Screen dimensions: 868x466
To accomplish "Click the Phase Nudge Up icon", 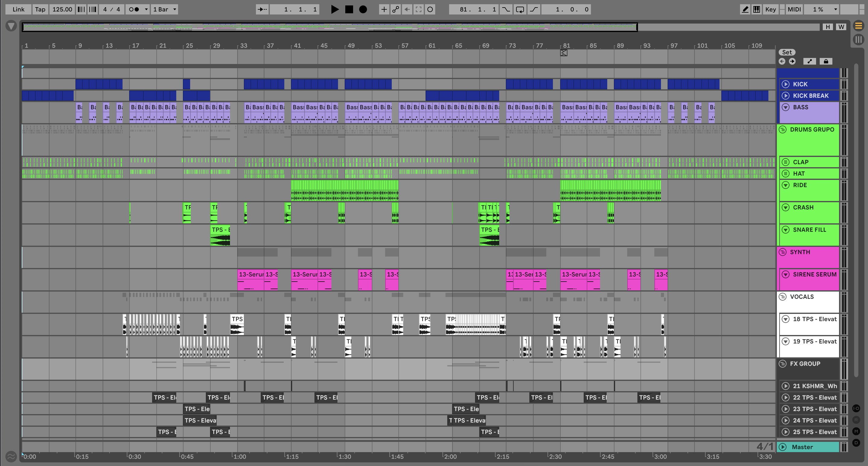I will [x=93, y=9].
